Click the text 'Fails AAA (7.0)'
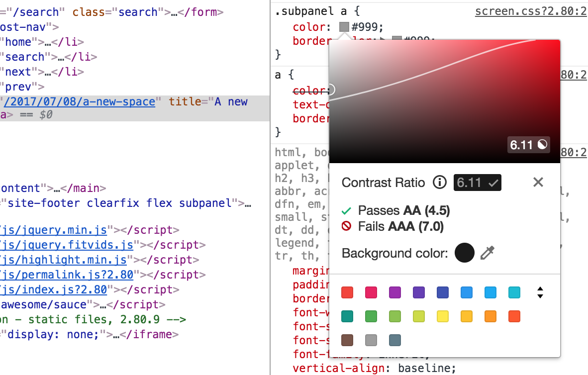The width and height of the screenshot is (588, 375). (401, 226)
